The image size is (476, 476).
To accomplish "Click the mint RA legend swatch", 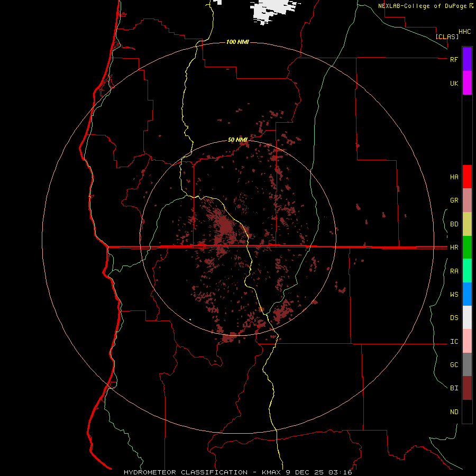I will [x=467, y=271].
